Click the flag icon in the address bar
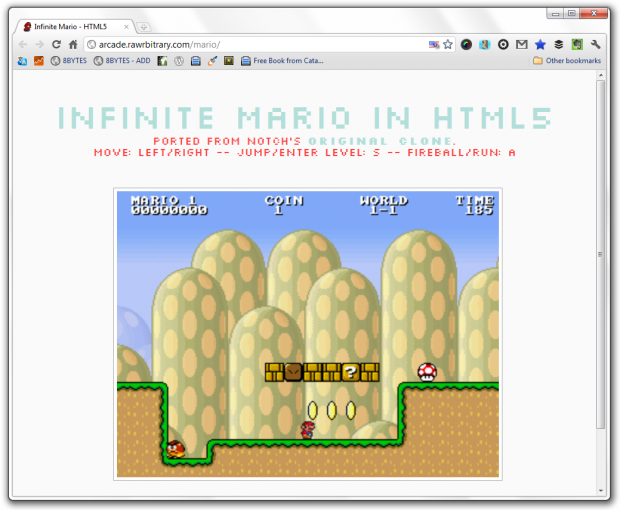620x510 pixels. 434,45
